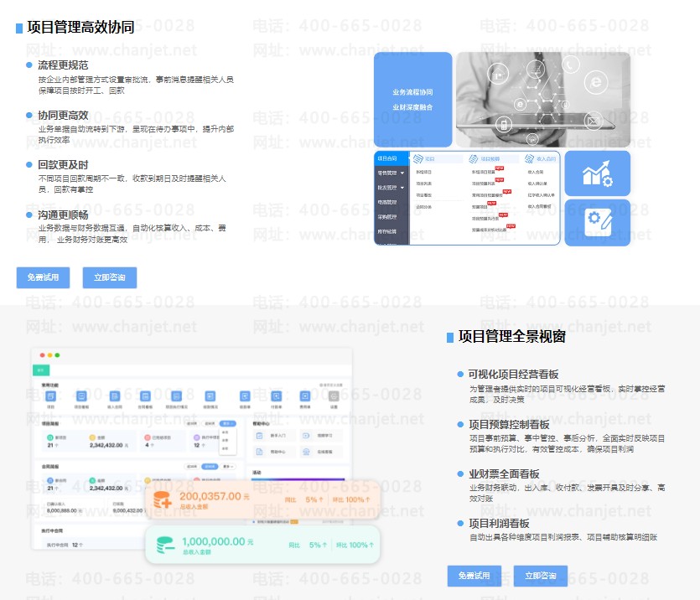Click the large browser 'e' icon on photo
This screenshot has width=700, height=600.
click(x=596, y=82)
